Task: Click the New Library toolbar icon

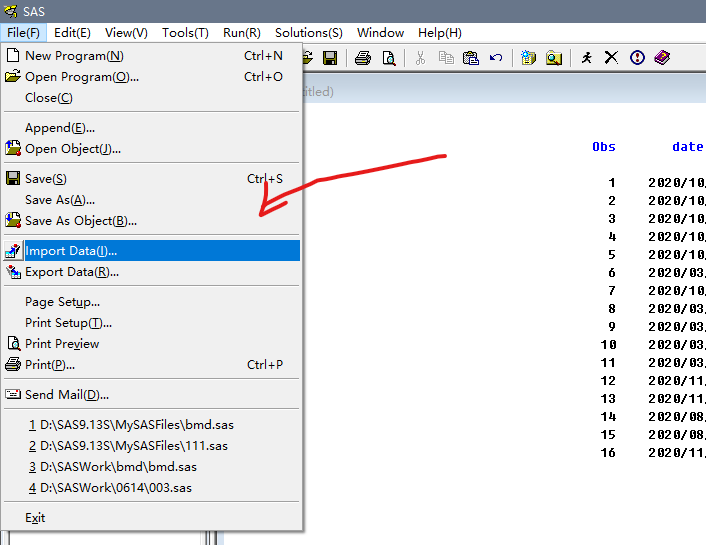Action: point(528,58)
